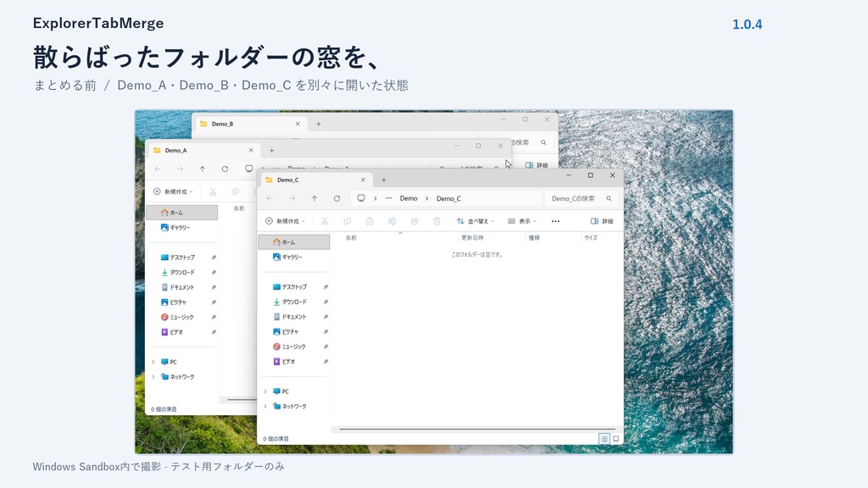The width and height of the screenshot is (868, 488).
Task: Go up one folder in Demo_C window
Action: click(314, 198)
